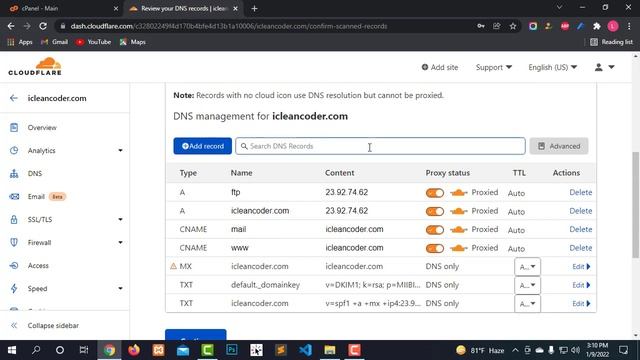
Task: Open the SSL/TLS sidebar item
Action: (40, 220)
